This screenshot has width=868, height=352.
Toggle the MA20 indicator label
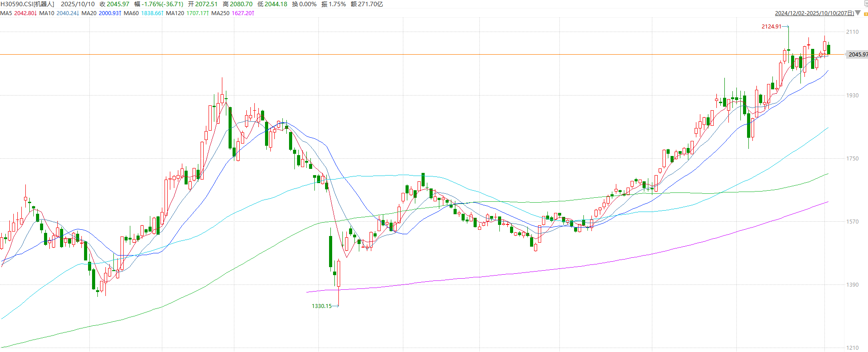89,13
